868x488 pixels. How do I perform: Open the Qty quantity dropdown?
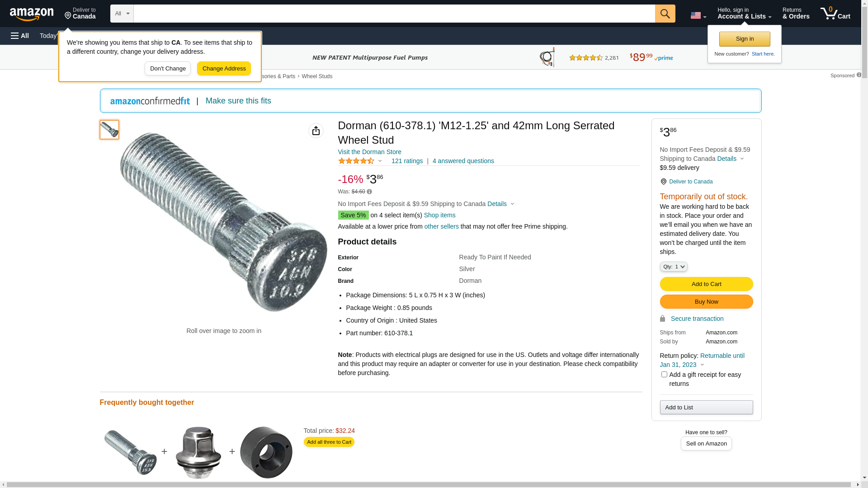pyautogui.click(x=673, y=267)
